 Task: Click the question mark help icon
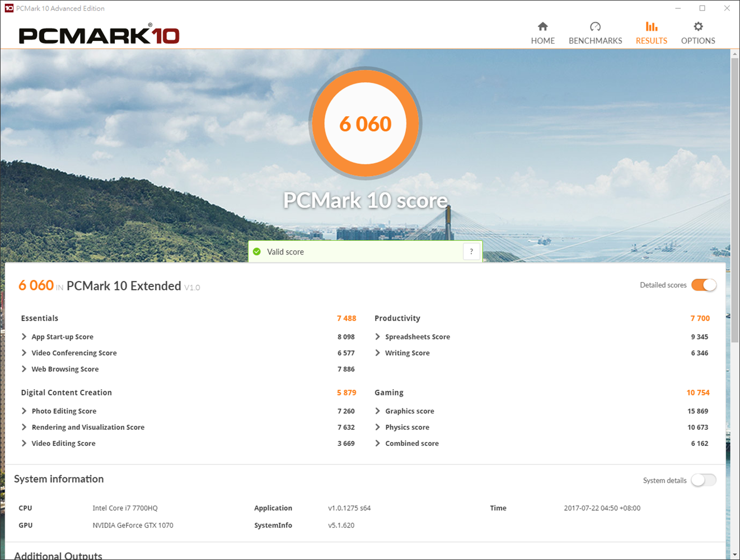point(471,252)
